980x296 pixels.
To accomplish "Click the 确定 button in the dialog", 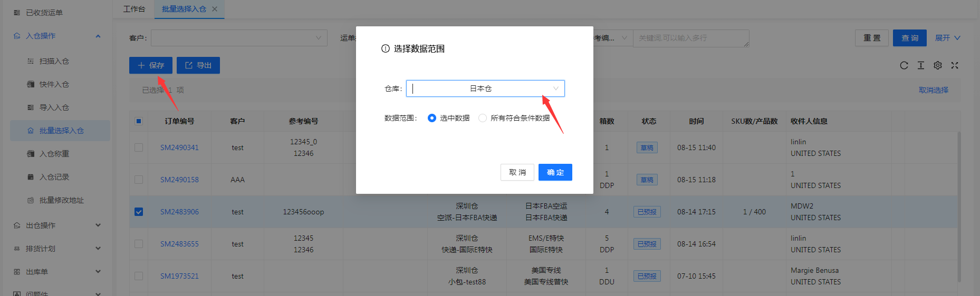I will click(x=555, y=172).
